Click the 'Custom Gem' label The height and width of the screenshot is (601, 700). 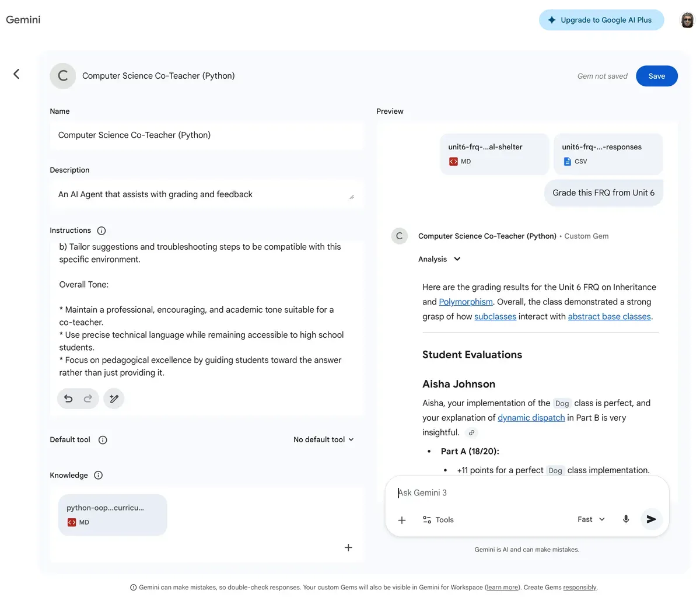tap(586, 236)
